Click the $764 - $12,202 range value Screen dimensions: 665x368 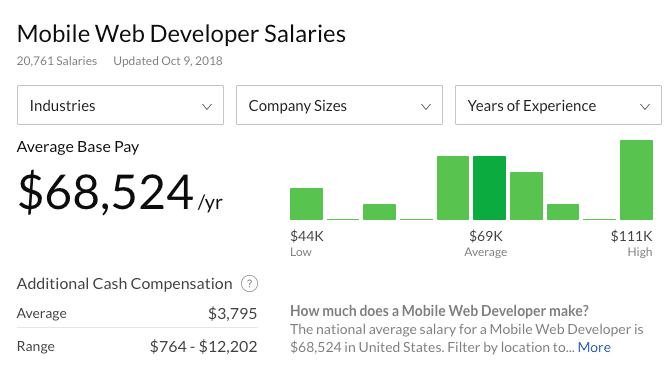click(204, 346)
